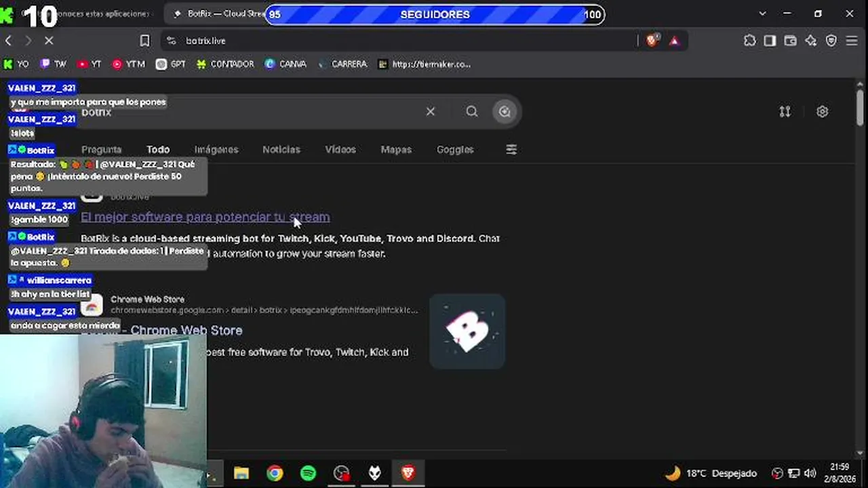Open the search ranking options icon beside the gear
Screen dimensions: 868x488
tap(785, 111)
